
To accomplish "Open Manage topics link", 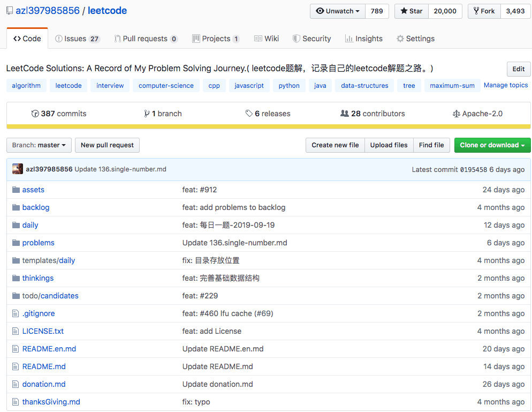I will pyautogui.click(x=506, y=85).
